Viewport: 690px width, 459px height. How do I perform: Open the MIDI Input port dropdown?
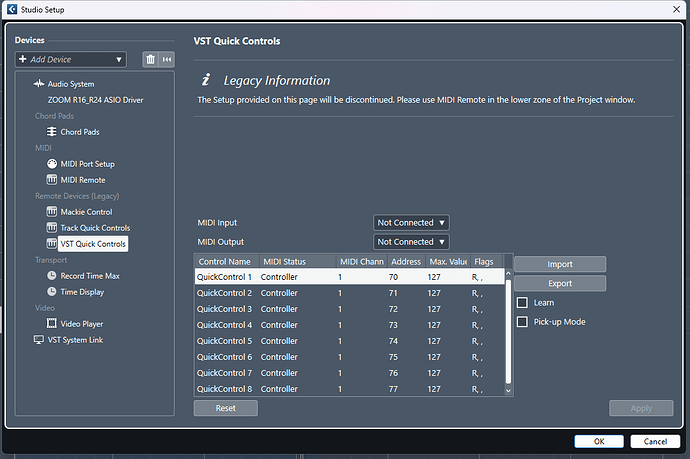click(x=411, y=223)
